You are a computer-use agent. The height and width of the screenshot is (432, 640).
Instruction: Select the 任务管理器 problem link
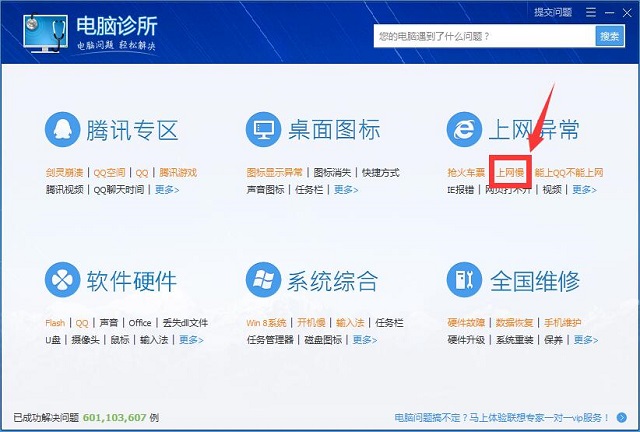[270, 340]
